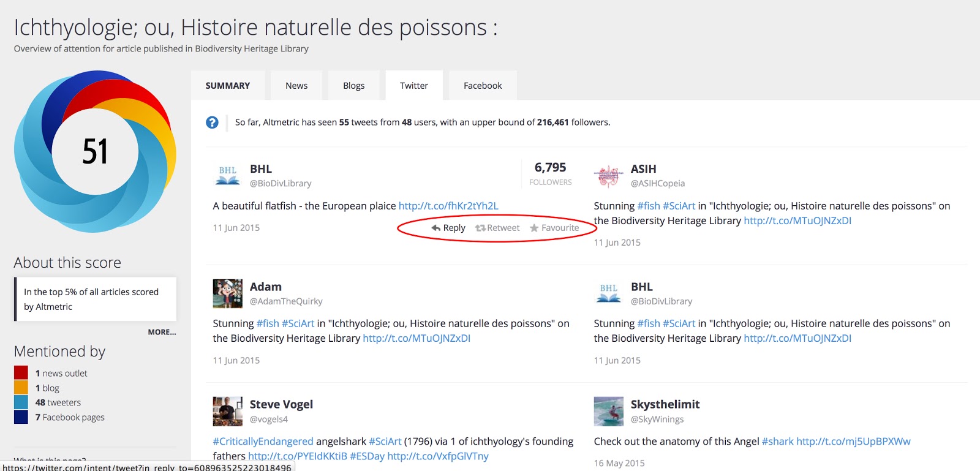Select the Facebook tab

483,86
